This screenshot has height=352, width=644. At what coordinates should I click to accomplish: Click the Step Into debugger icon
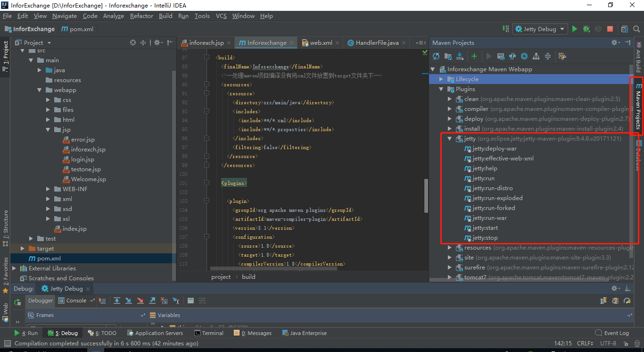click(x=129, y=301)
